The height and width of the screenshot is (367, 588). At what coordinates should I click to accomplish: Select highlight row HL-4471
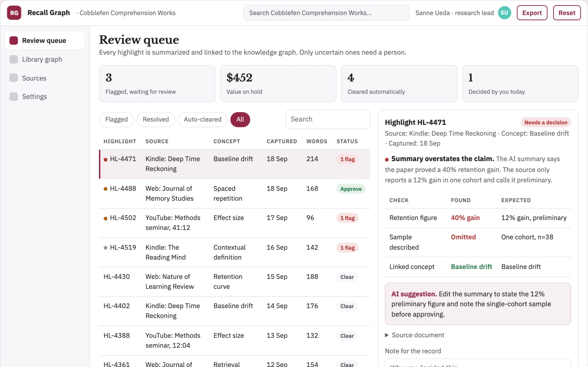[x=234, y=164]
